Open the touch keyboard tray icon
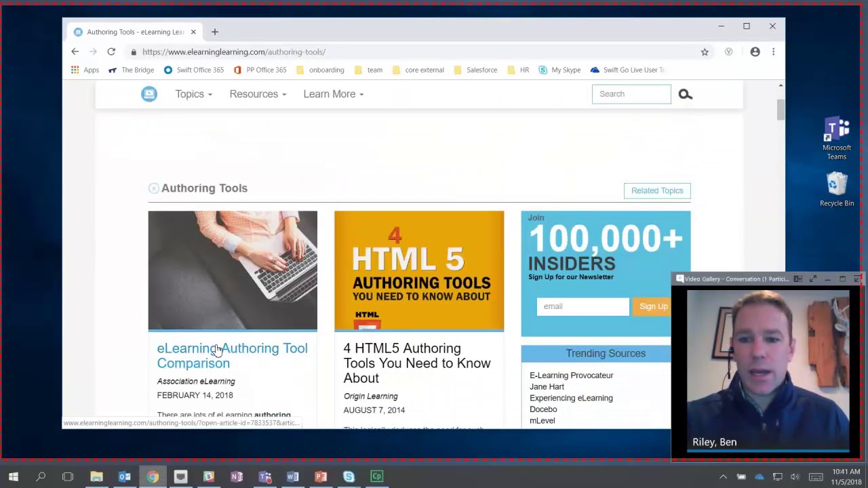 [816, 476]
